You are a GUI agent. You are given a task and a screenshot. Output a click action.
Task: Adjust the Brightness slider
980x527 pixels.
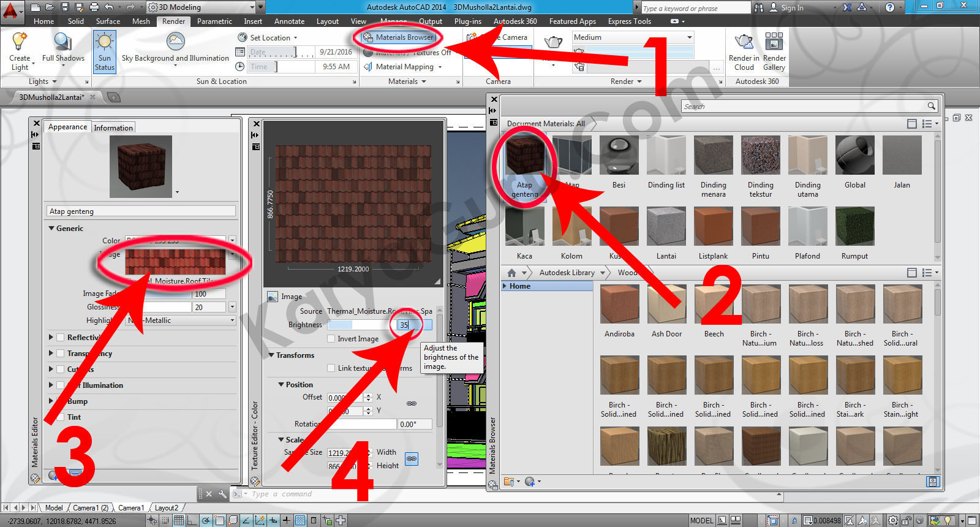pyautogui.click(x=359, y=325)
